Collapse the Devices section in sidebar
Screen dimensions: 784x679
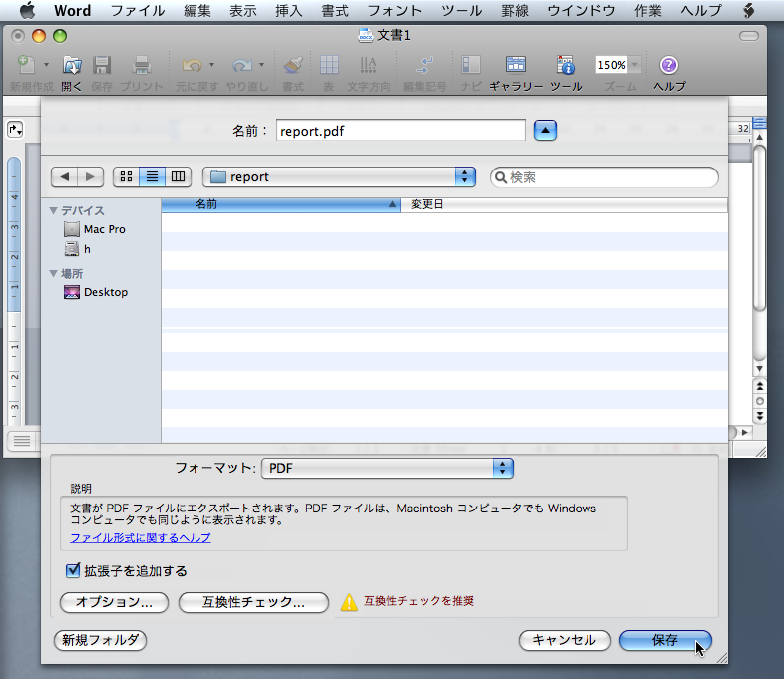53,211
